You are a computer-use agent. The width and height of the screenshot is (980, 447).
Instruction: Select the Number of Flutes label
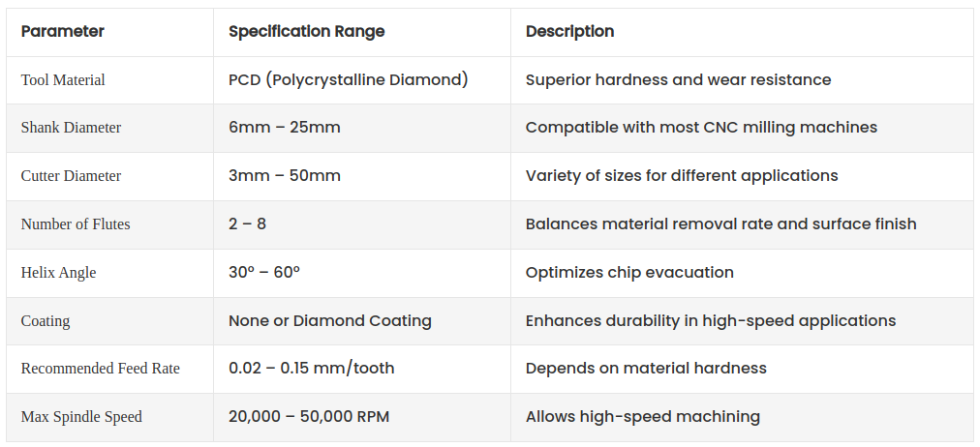click(76, 224)
